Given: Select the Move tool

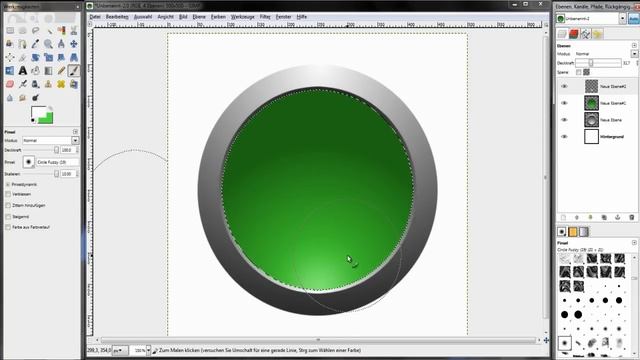Looking at the screenshot, I should pos(74,44).
